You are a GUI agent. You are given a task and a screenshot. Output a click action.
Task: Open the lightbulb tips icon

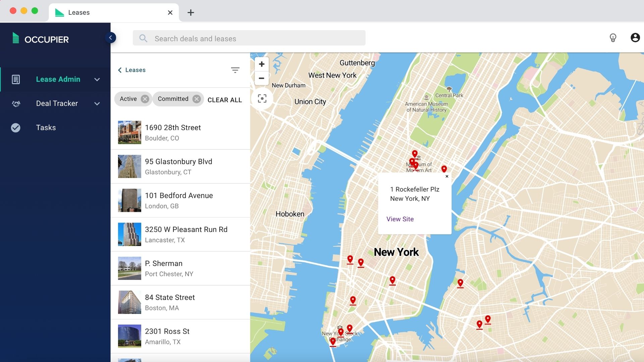tap(613, 38)
